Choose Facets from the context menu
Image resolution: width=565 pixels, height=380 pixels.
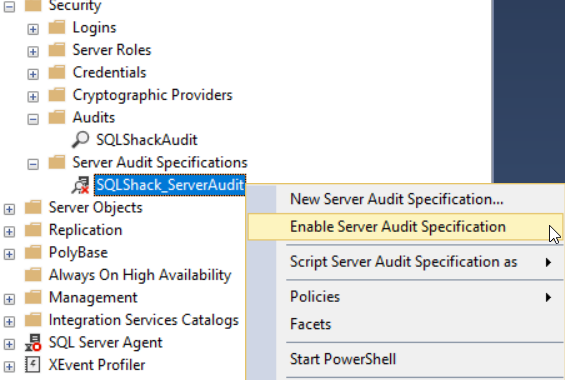click(x=405, y=324)
